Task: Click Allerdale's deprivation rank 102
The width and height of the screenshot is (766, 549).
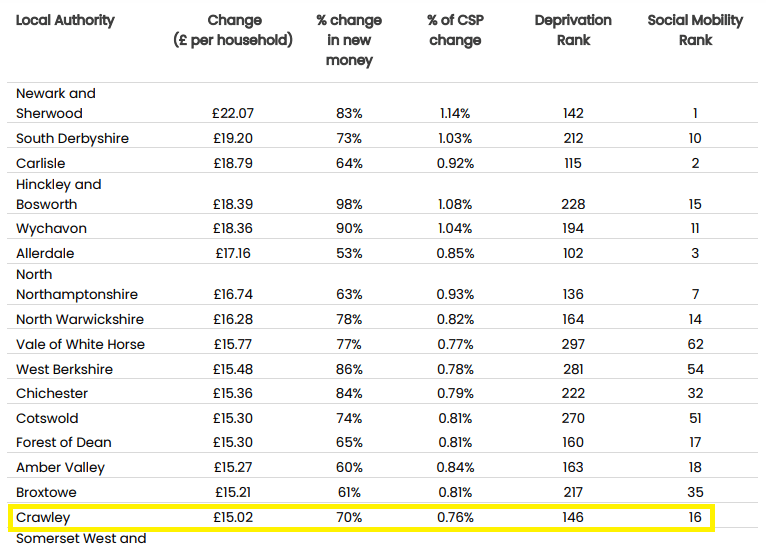Action: [573, 254]
